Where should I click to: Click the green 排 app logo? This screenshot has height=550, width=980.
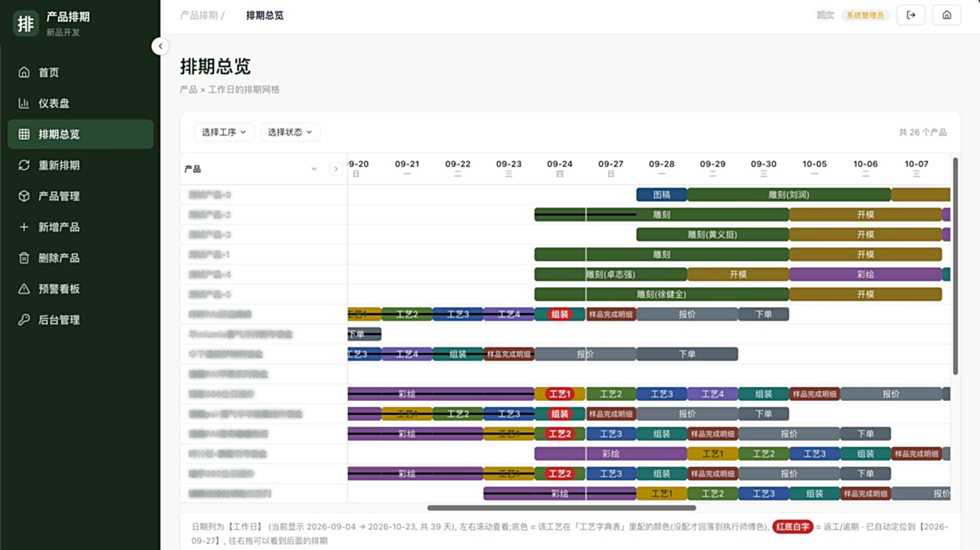tap(26, 22)
